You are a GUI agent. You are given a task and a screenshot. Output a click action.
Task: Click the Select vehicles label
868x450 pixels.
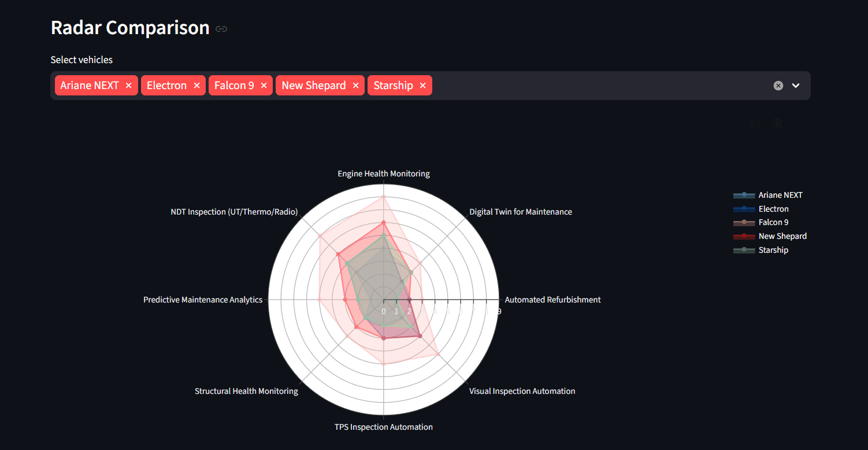(81, 60)
